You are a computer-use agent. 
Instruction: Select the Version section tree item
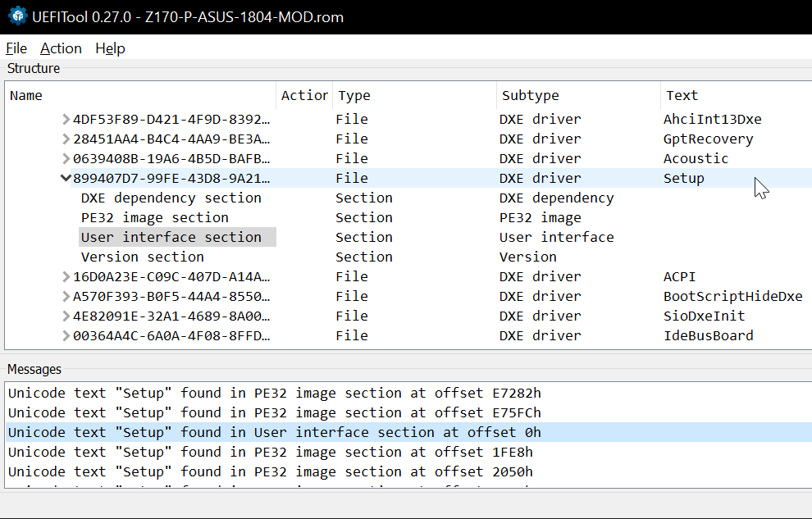[x=142, y=257]
